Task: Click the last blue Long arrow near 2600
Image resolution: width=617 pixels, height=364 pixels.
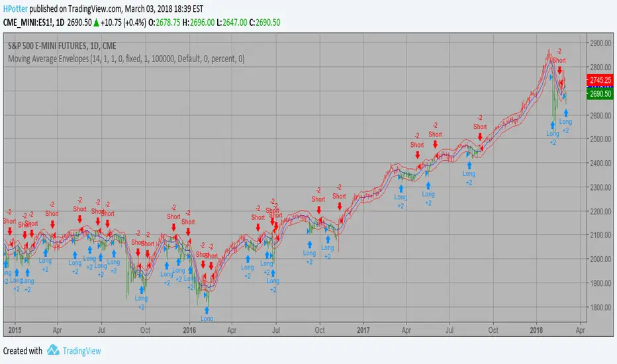Action: click(566, 113)
